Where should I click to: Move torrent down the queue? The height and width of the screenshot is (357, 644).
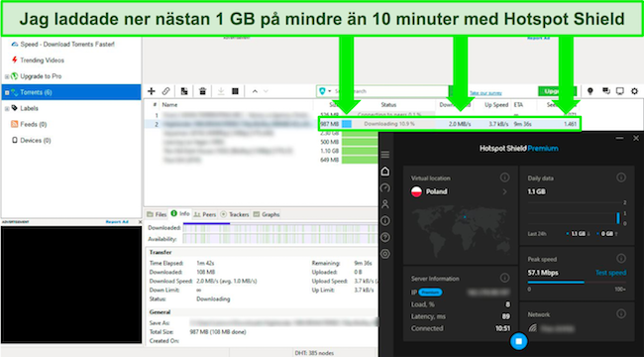click(266, 91)
